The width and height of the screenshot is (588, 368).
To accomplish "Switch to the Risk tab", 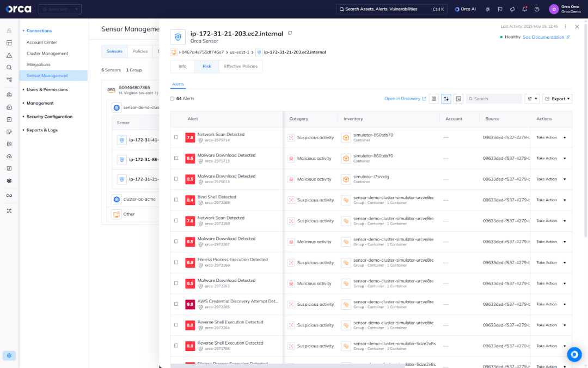I will pos(207,66).
